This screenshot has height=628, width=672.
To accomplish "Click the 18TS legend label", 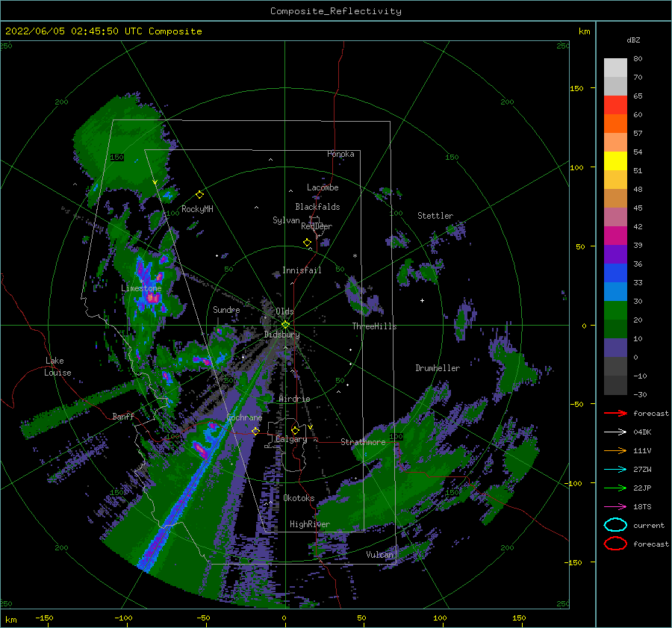I will pos(642,506).
